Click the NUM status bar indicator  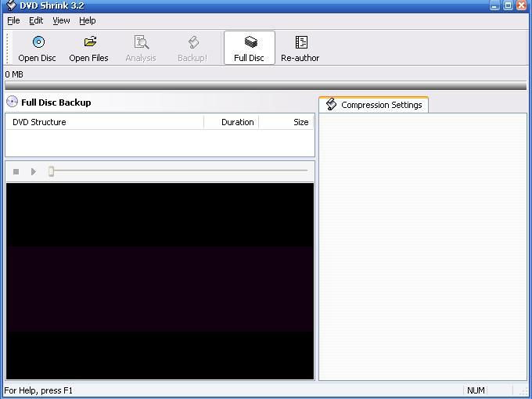click(x=476, y=390)
